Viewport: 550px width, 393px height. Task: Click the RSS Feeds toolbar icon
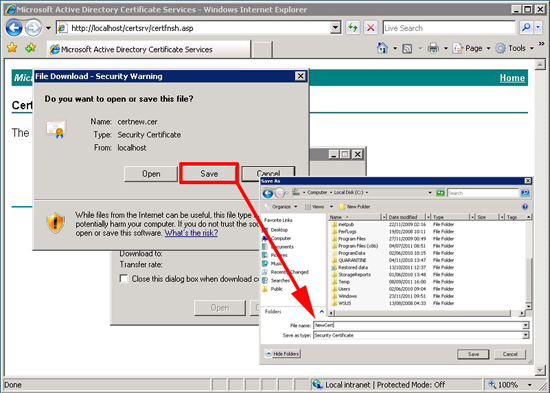(x=407, y=48)
